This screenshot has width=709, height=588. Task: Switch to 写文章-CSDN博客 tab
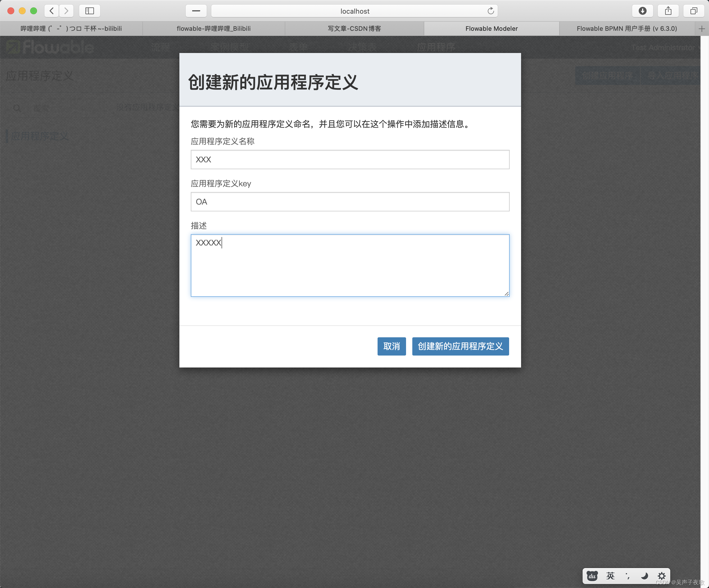click(x=354, y=29)
